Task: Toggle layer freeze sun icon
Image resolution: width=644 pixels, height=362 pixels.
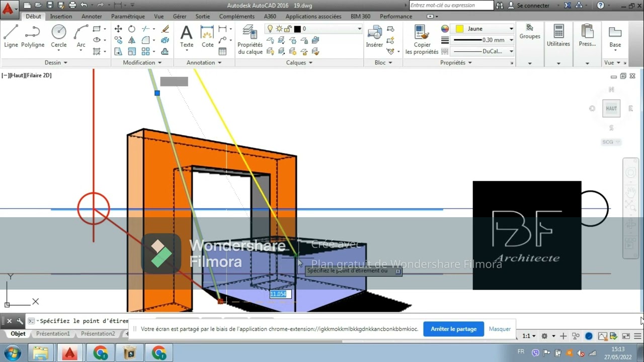Action: tap(279, 29)
